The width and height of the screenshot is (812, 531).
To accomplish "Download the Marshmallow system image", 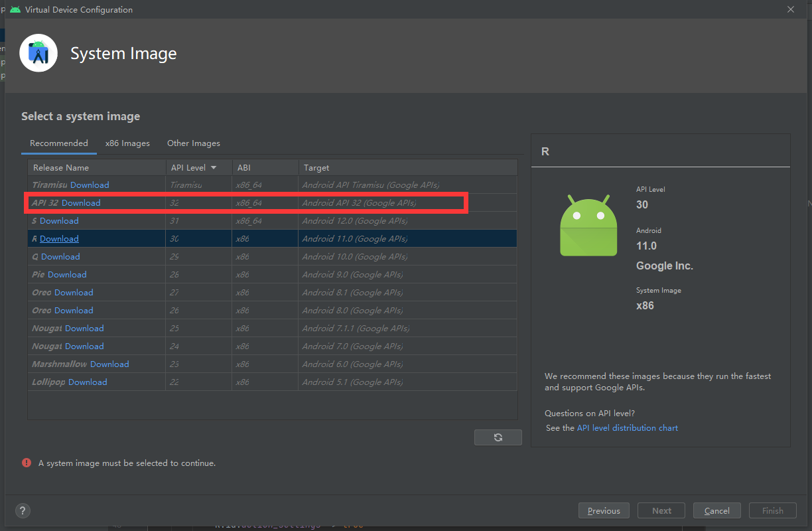I will [x=109, y=364].
